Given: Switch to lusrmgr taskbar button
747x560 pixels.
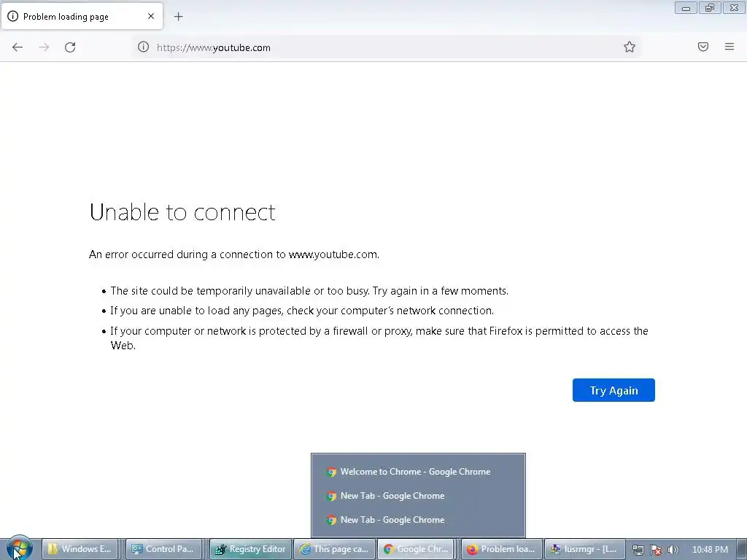Looking at the screenshot, I should click(584, 549).
